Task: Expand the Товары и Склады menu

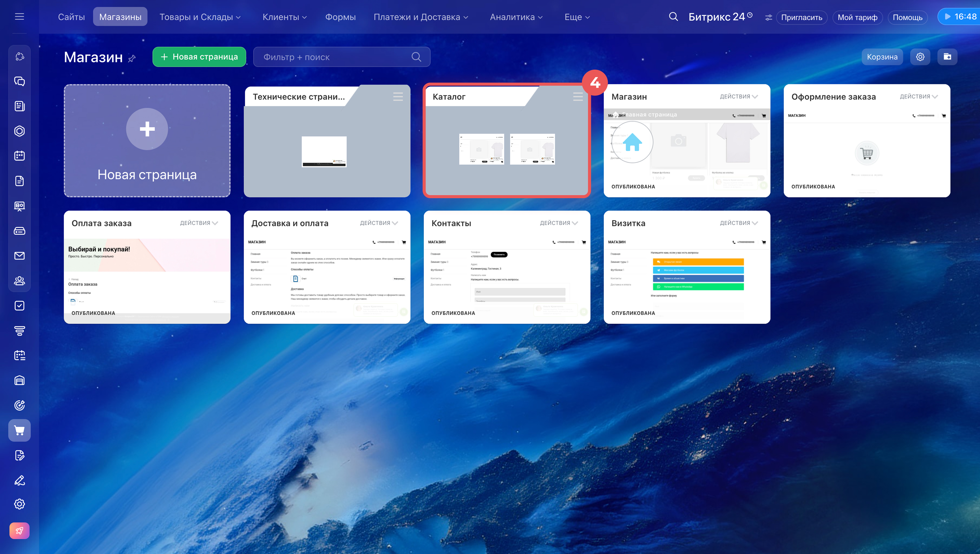Action: (x=200, y=17)
